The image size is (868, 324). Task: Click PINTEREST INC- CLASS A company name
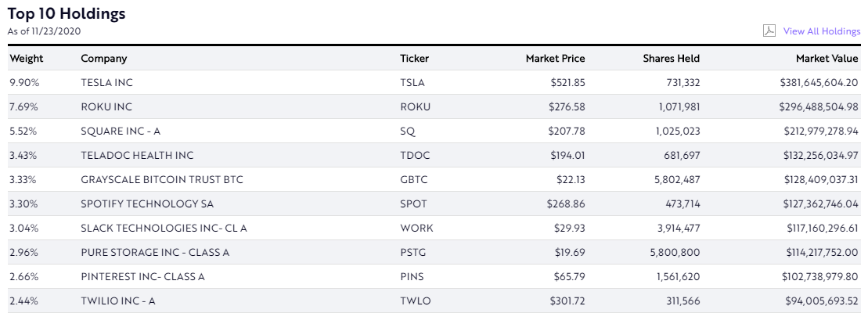142,277
